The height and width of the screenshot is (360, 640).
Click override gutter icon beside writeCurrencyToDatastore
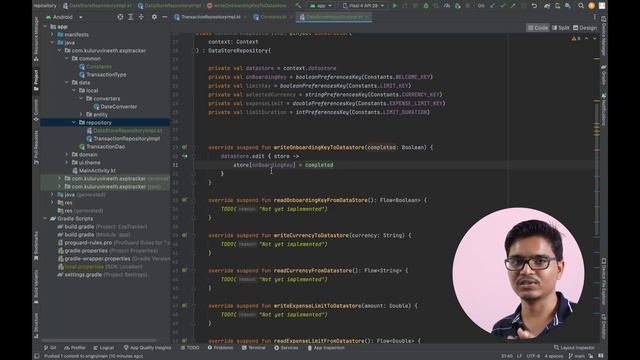(x=184, y=236)
